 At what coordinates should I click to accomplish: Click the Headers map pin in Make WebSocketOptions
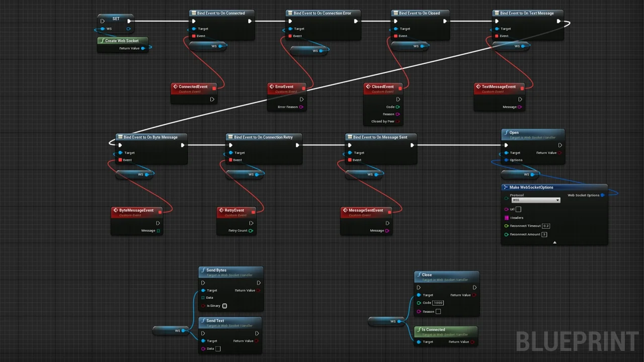click(x=506, y=218)
